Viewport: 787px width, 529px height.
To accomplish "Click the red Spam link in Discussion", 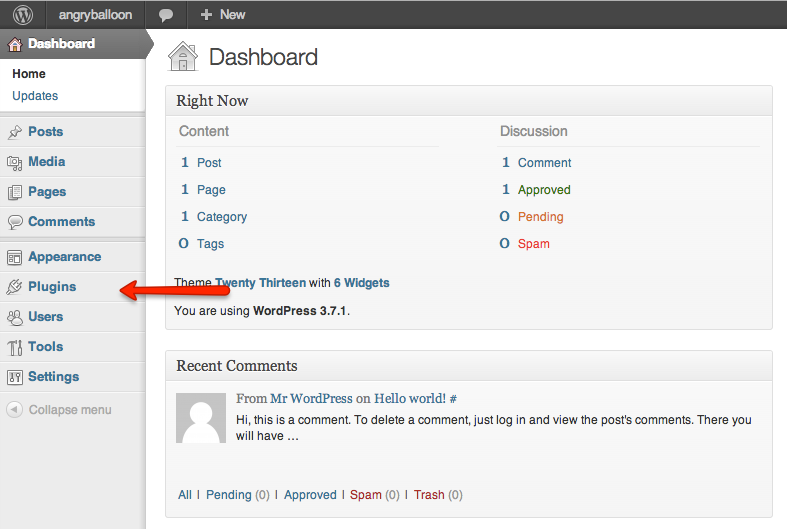I will pos(534,244).
